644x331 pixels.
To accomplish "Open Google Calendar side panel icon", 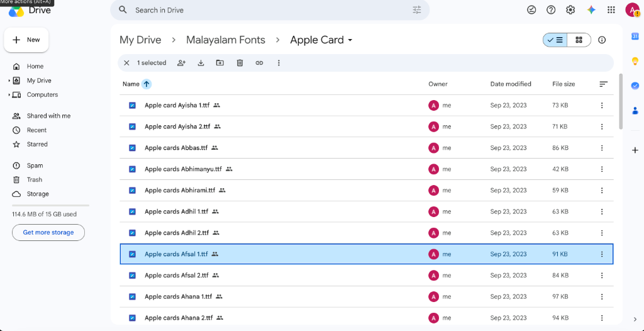I will 635,36.
